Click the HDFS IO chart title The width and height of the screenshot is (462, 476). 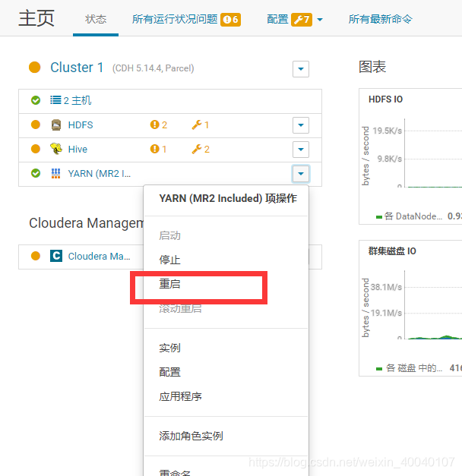(x=386, y=99)
